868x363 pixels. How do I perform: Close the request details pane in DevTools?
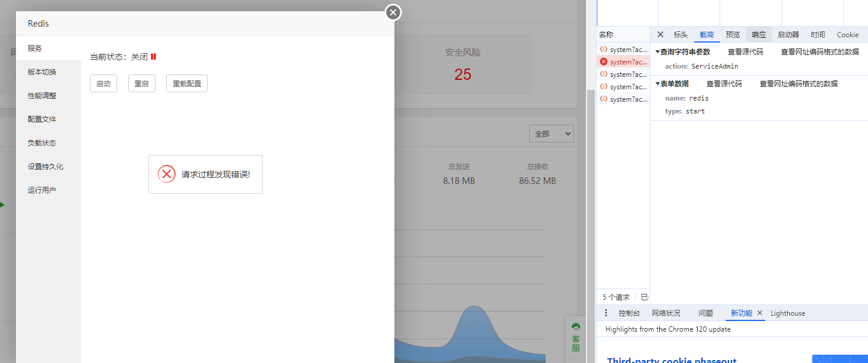660,34
